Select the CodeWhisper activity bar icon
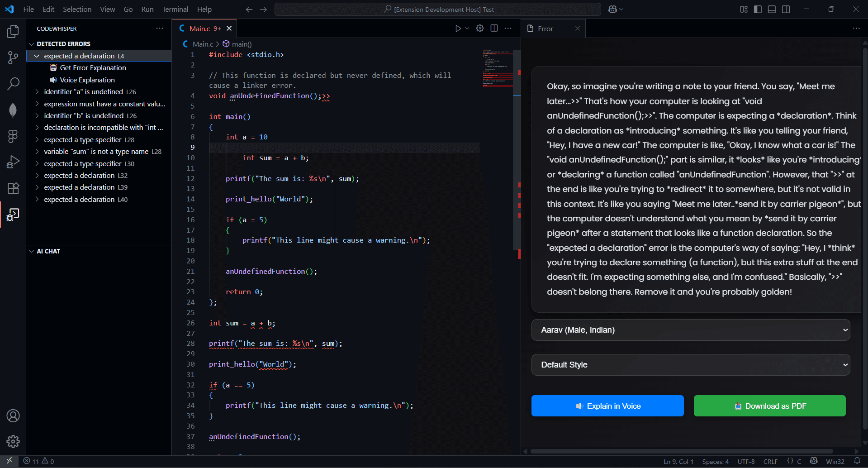The width and height of the screenshot is (868, 468). [x=13, y=215]
